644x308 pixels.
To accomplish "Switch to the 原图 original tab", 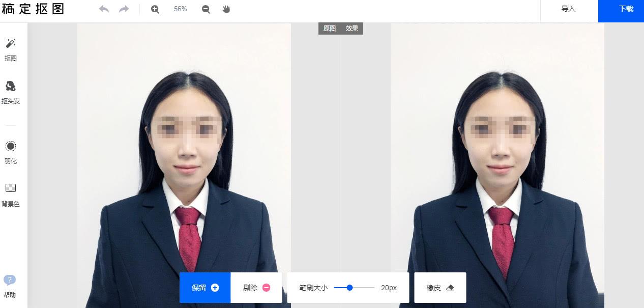I will click(x=329, y=29).
